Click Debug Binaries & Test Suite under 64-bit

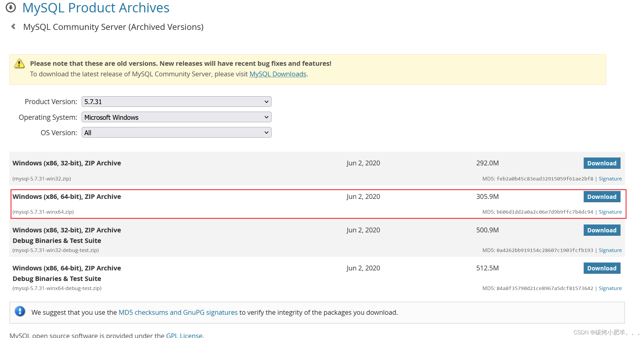tap(57, 279)
